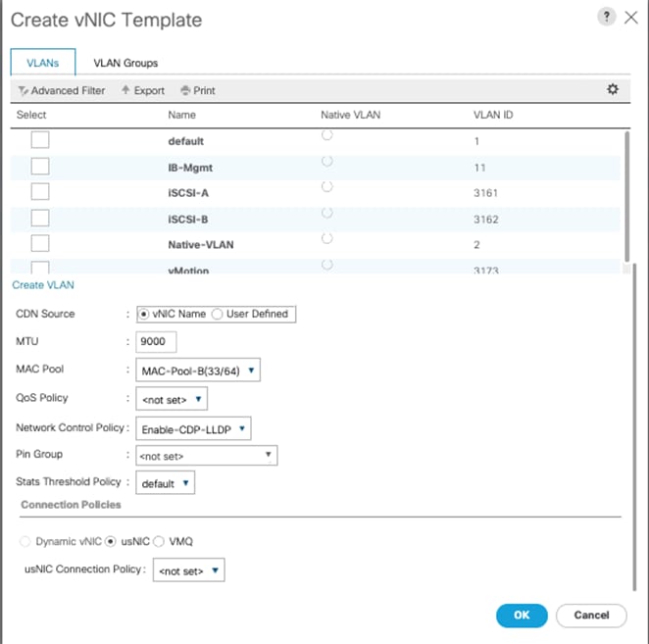This screenshot has height=644, width=649.
Task: Open the help question mark icon
Action: coord(607,17)
